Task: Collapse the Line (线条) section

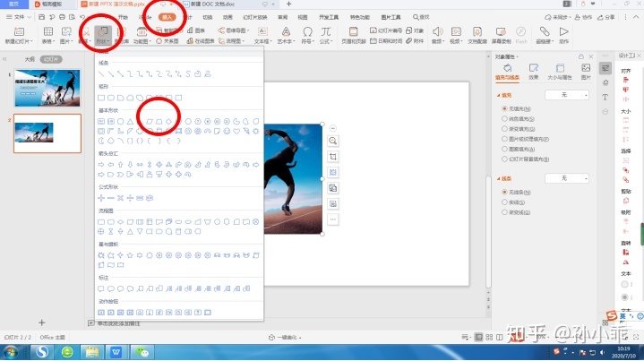Action: 498,178
